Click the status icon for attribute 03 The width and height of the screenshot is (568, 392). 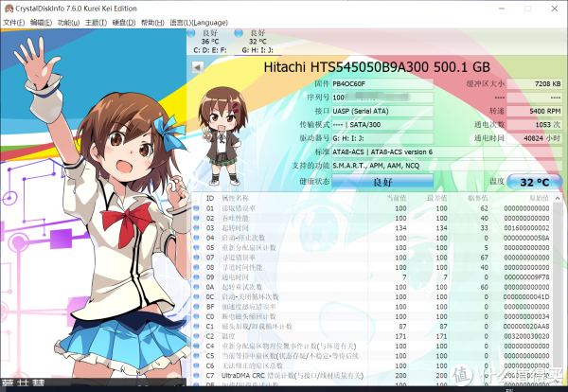196,228
